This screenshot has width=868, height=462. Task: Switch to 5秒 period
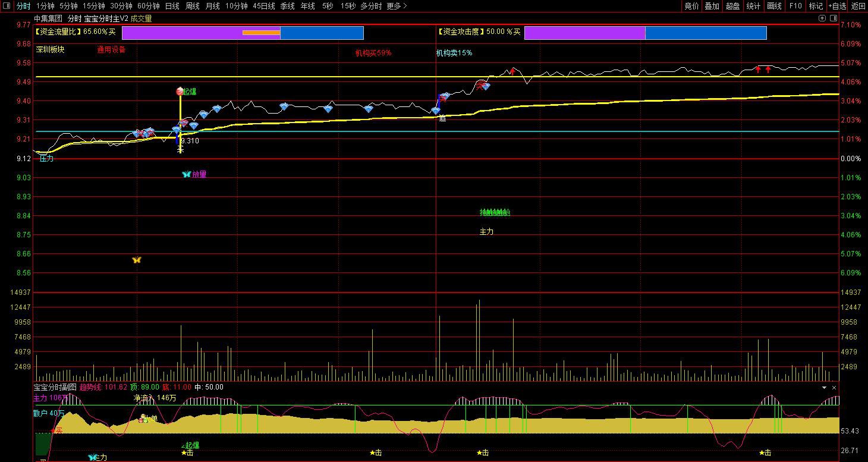(328, 6)
